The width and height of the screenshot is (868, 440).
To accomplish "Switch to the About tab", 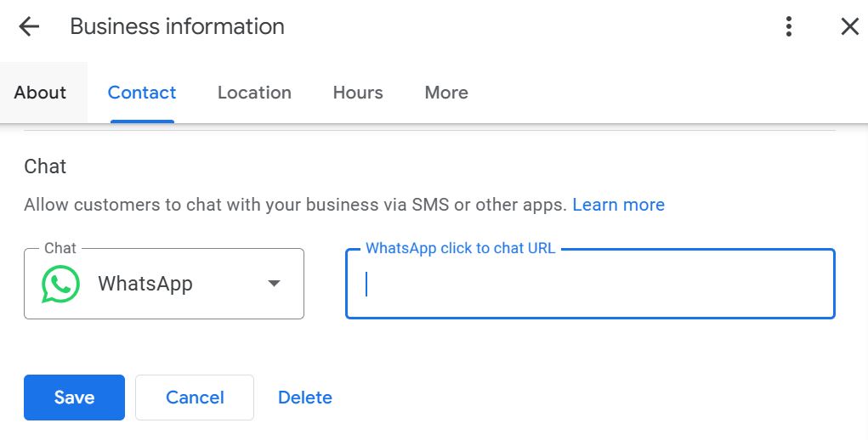I will coord(40,93).
